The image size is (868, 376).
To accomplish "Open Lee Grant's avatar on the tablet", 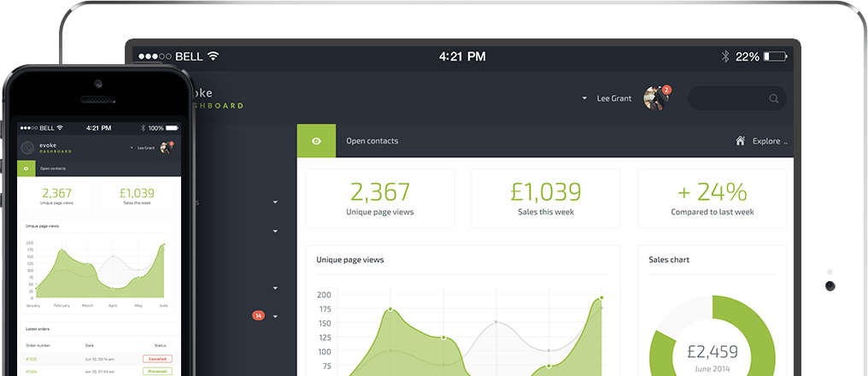I will coord(656,98).
